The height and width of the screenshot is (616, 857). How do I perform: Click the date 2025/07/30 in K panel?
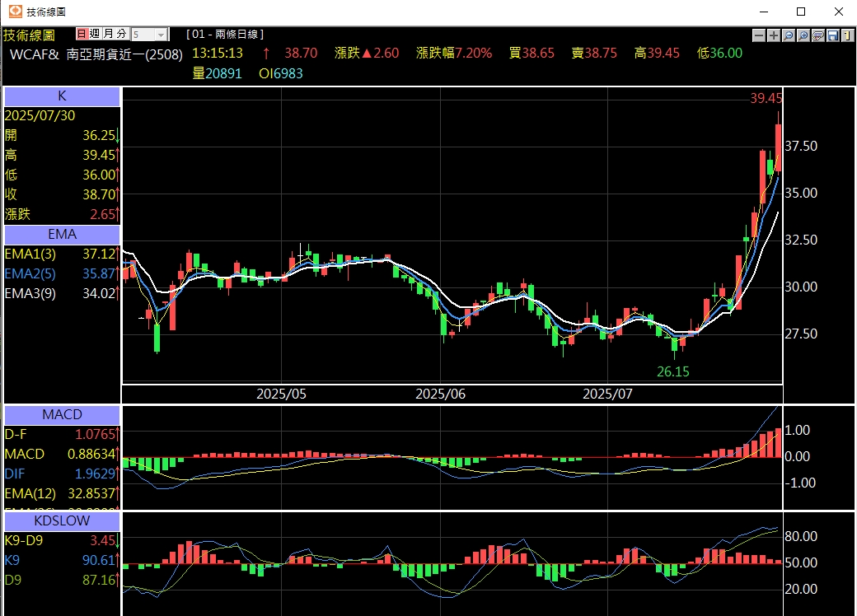pos(40,116)
